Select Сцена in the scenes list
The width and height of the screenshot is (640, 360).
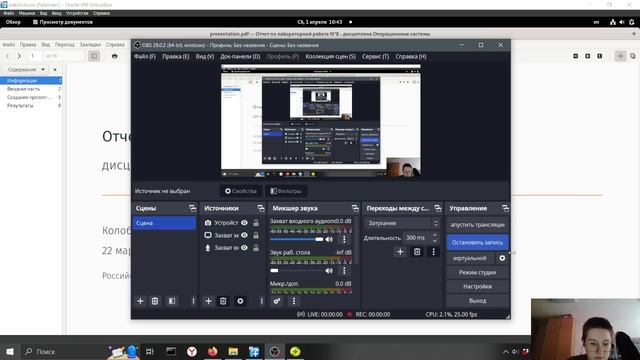164,223
